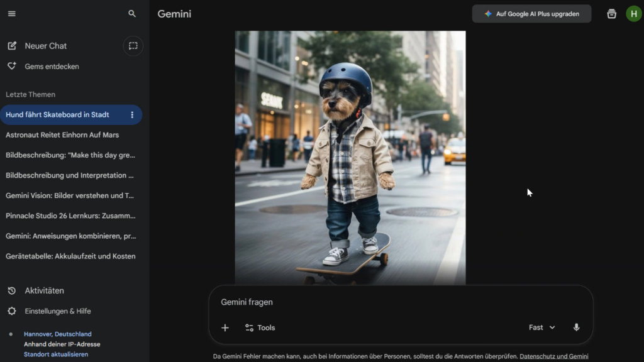This screenshot has height=362, width=644.
Task: Open temporary chat icon
Action: pyautogui.click(x=133, y=46)
